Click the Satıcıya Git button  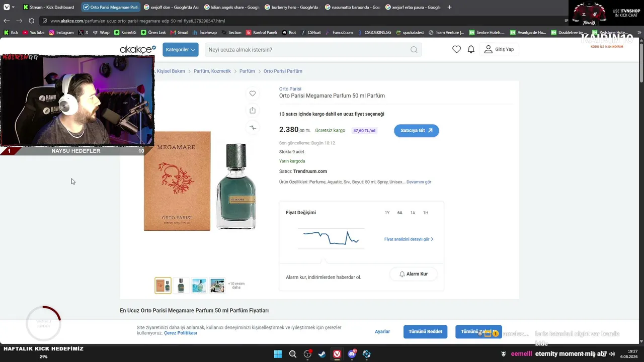click(417, 131)
